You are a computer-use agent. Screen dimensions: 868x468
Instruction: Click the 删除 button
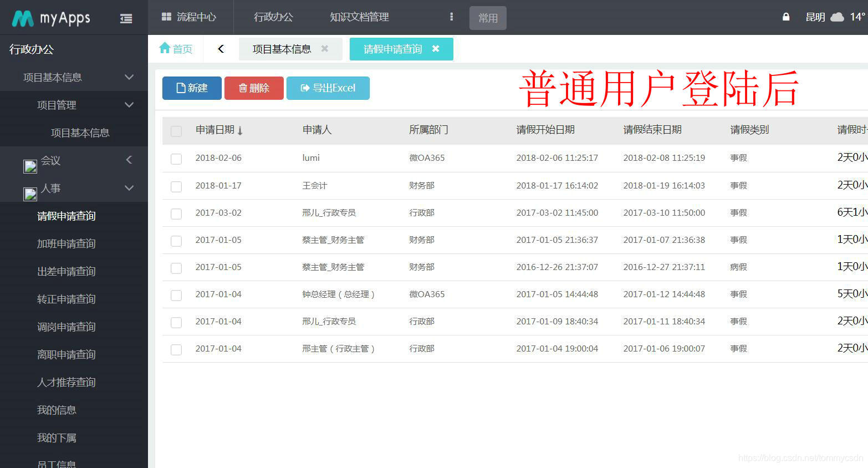[x=254, y=88]
